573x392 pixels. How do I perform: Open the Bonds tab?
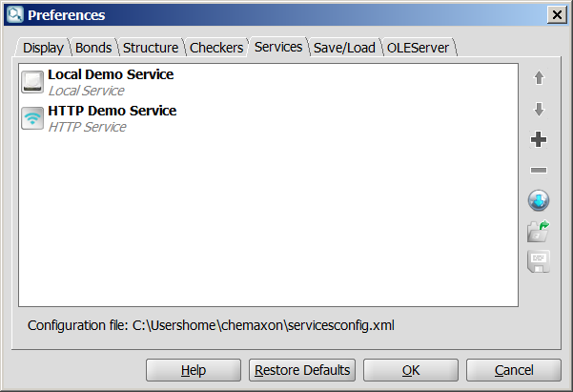93,48
